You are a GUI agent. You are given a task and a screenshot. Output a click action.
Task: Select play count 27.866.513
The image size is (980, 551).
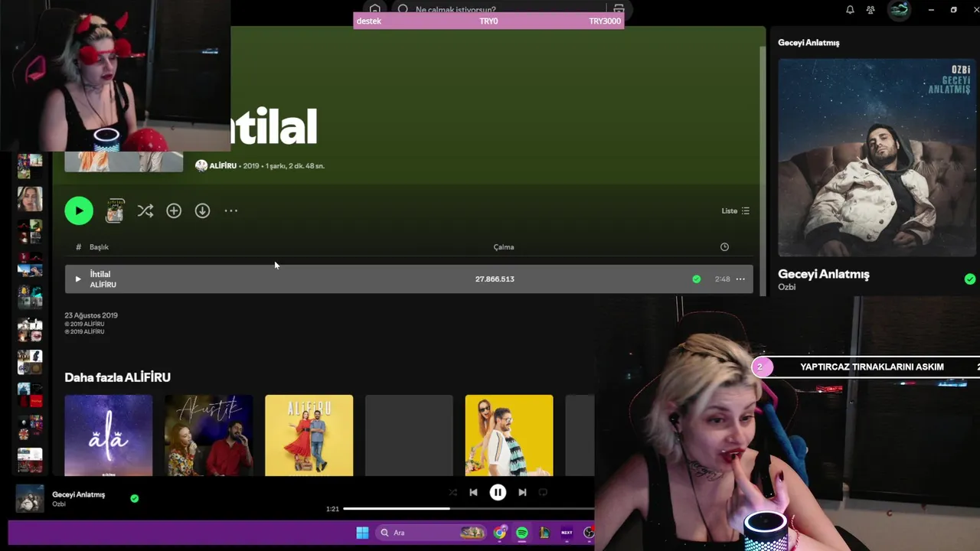coord(495,279)
